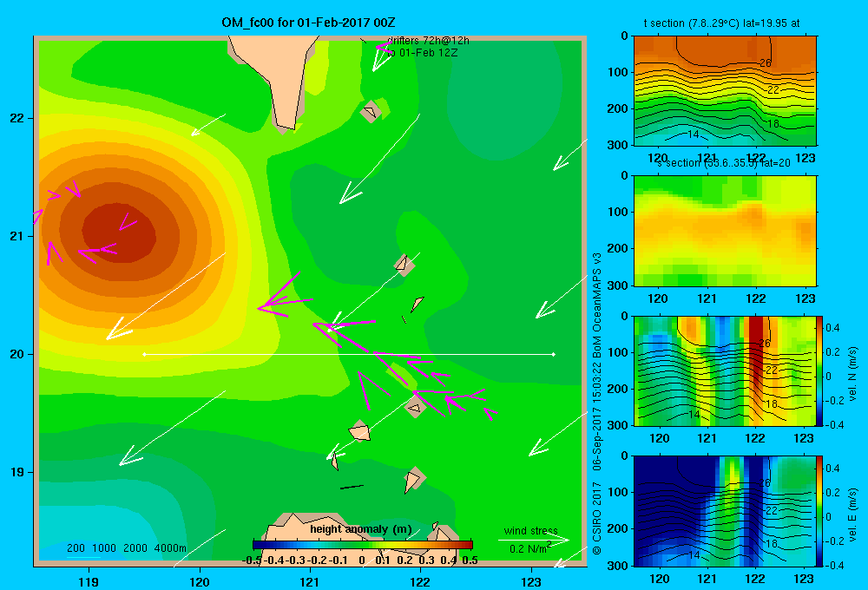Click the "height anomaly (m)" caption
868x590 pixels.
pos(361,529)
